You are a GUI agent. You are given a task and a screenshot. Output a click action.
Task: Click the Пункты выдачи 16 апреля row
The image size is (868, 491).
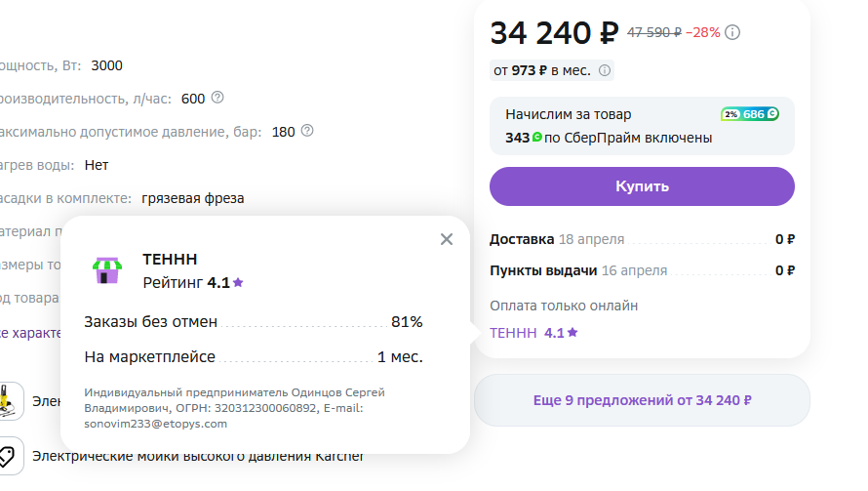[642, 270]
